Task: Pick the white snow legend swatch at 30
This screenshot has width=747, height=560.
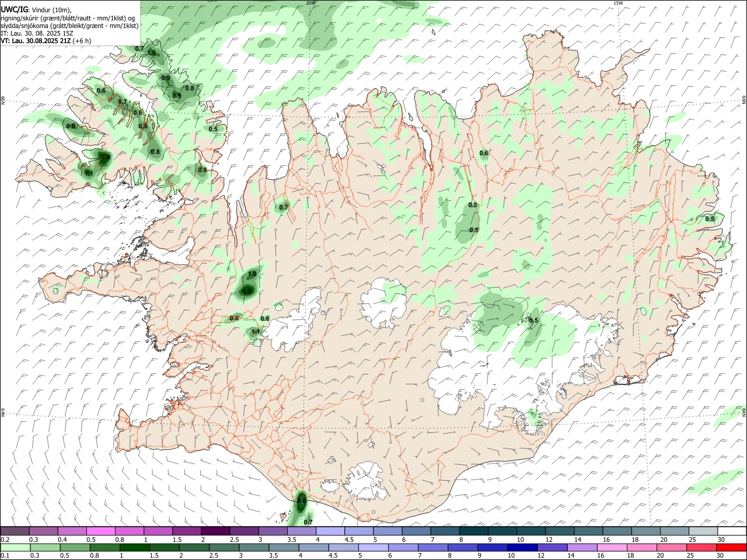Action: [x=732, y=531]
